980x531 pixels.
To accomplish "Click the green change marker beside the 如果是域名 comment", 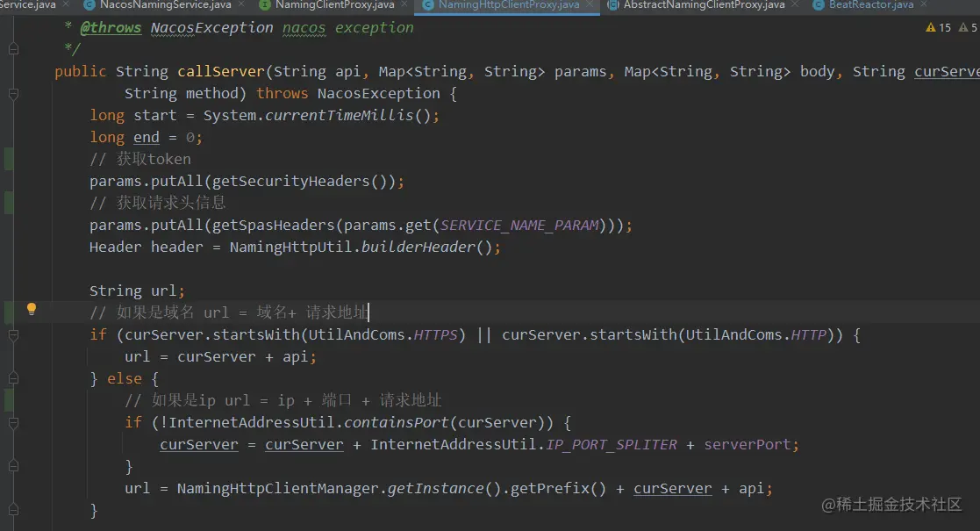I will coord(9,312).
